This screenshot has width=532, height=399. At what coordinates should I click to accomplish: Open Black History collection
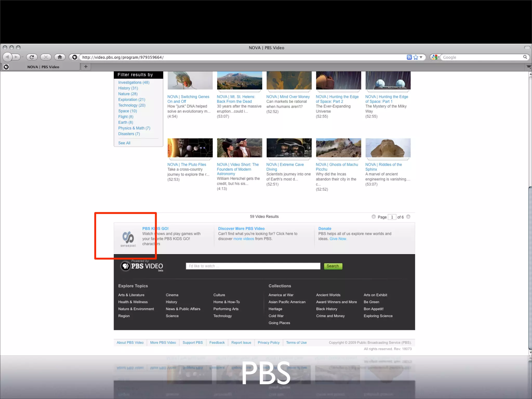click(x=327, y=309)
